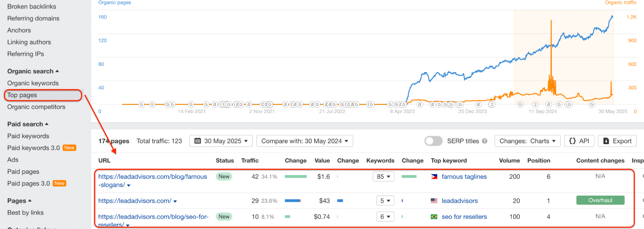
Task: Click Philippines flag icon beside famous taglines
Action: (434, 176)
